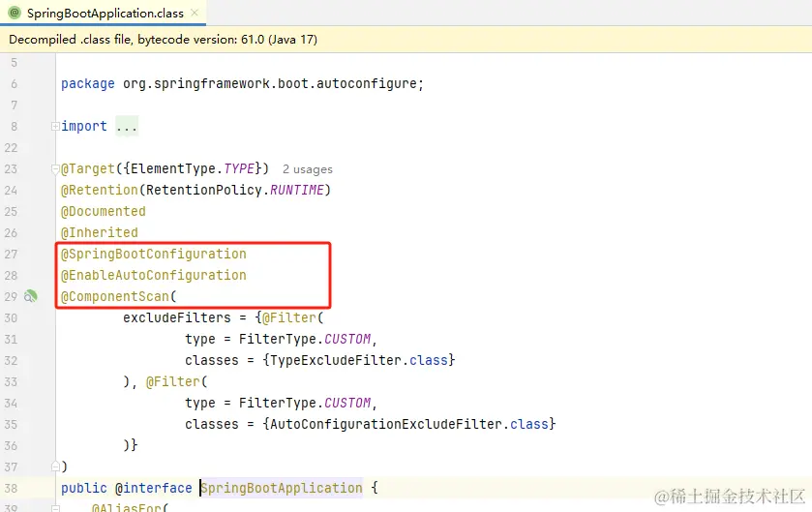Click the SpringBootApplication interface name
Viewport: 812px width, 512px height.
pyautogui.click(x=282, y=488)
